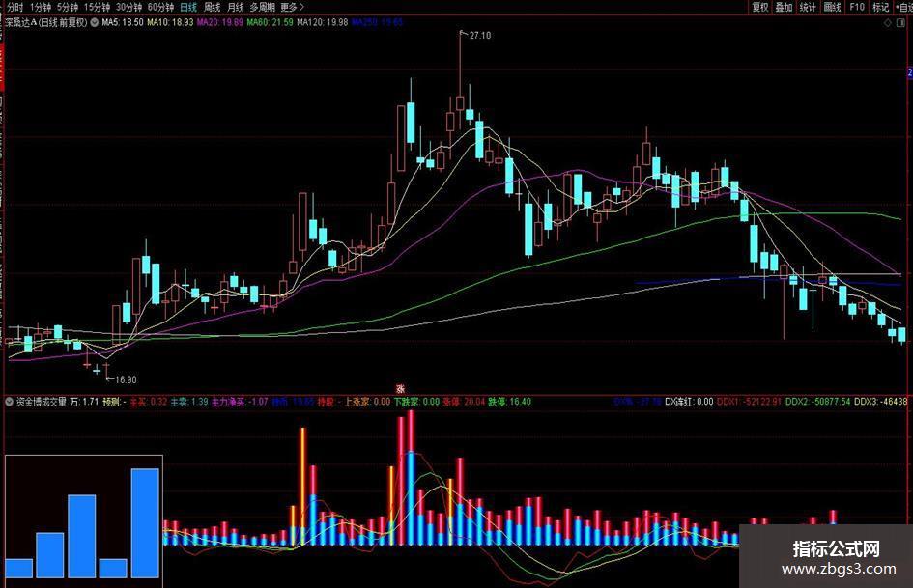Select the 15分钟 period tab
This screenshot has width=913, height=588.
pos(97,7)
